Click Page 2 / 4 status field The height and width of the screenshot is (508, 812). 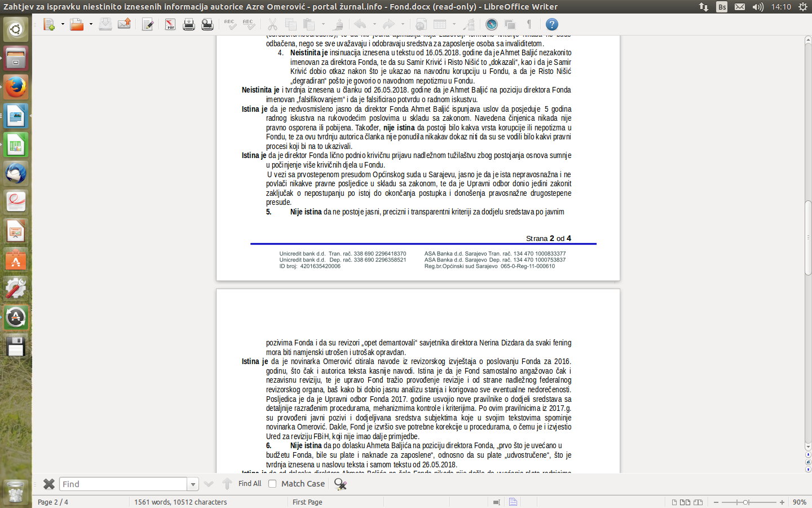(53, 502)
